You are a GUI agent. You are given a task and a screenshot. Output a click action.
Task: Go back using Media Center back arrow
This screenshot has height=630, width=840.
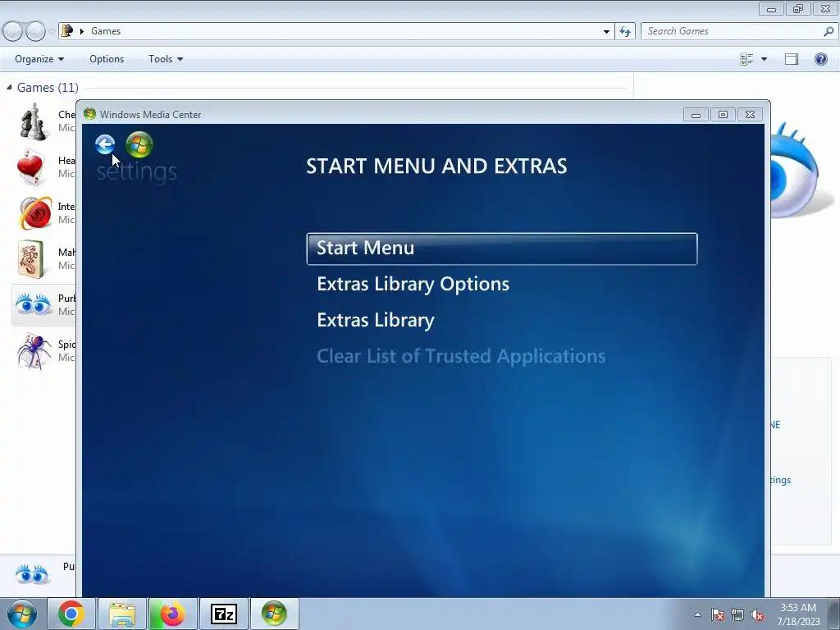[105, 144]
